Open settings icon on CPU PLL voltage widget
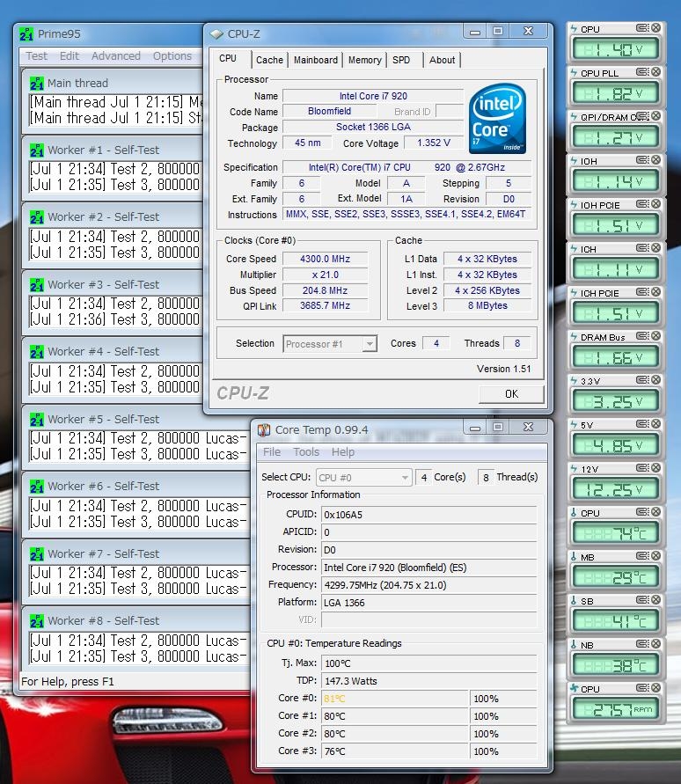The height and width of the screenshot is (784, 681). coord(642,73)
